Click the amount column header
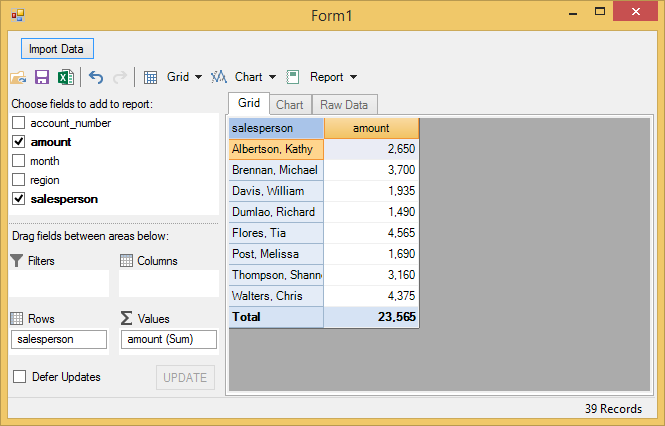Screen dimensions: 665x426 (x=371, y=128)
